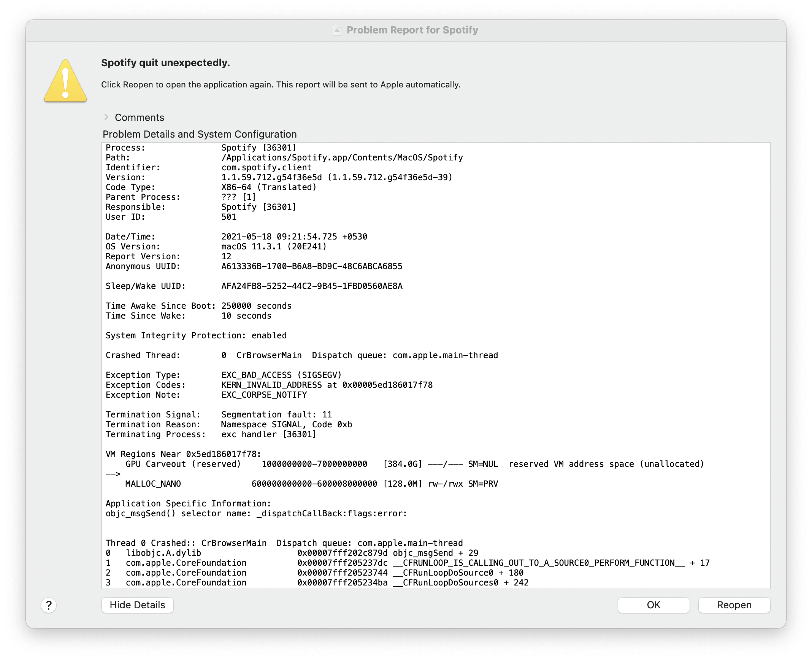Screen dimensions: 812x660
Task: Click the Report Version 12 value
Action: click(226, 256)
